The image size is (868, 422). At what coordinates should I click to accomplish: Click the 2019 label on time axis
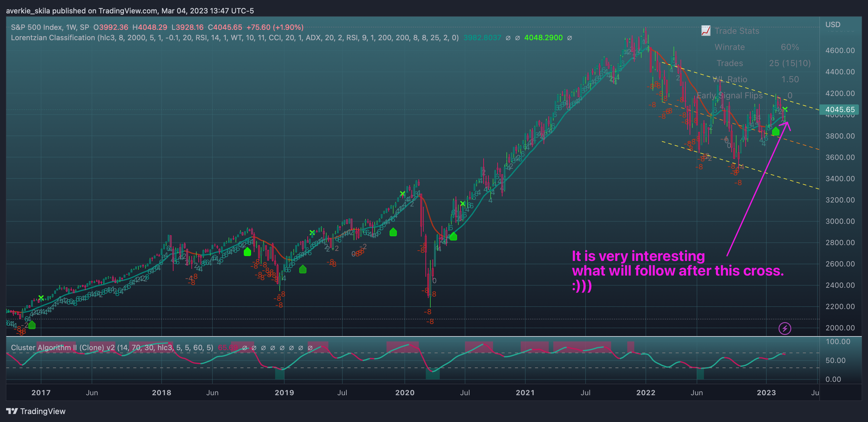click(x=284, y=392)
